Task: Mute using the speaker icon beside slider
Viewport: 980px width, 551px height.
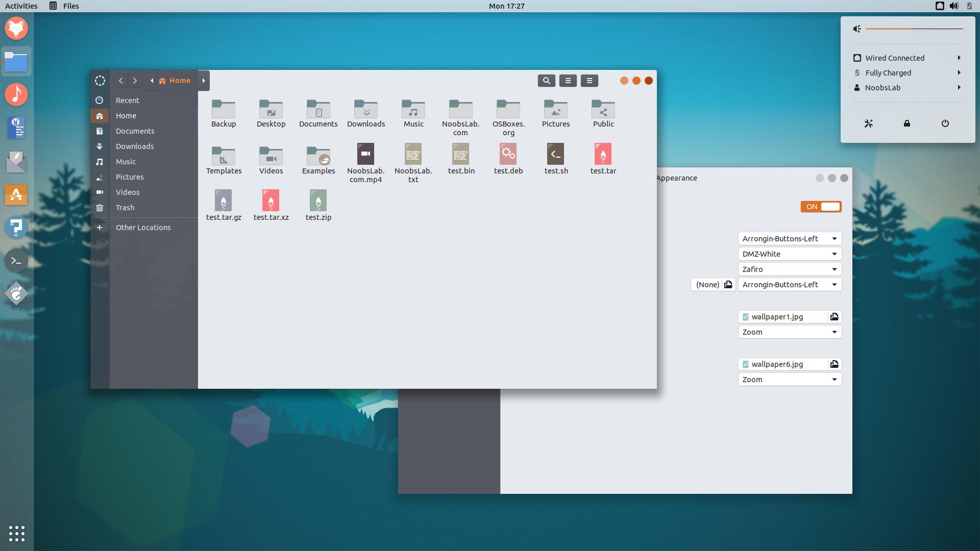Action: tap(857, 29)
